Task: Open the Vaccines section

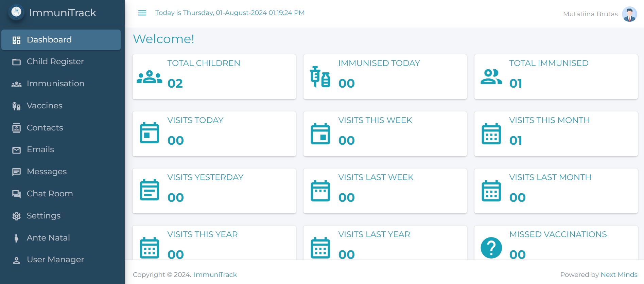Action: [x=45, y=106]
